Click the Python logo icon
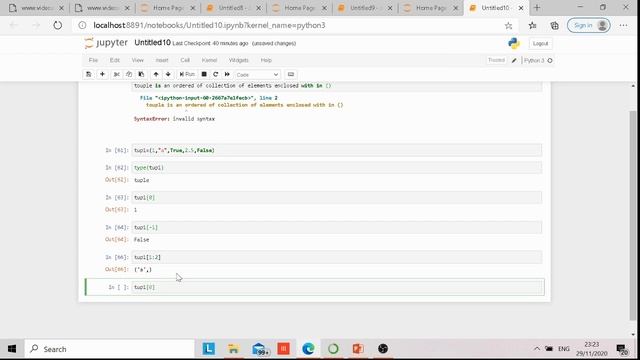Image resolution: width=640 pixels, height=360 pixels. coord(514,43)
